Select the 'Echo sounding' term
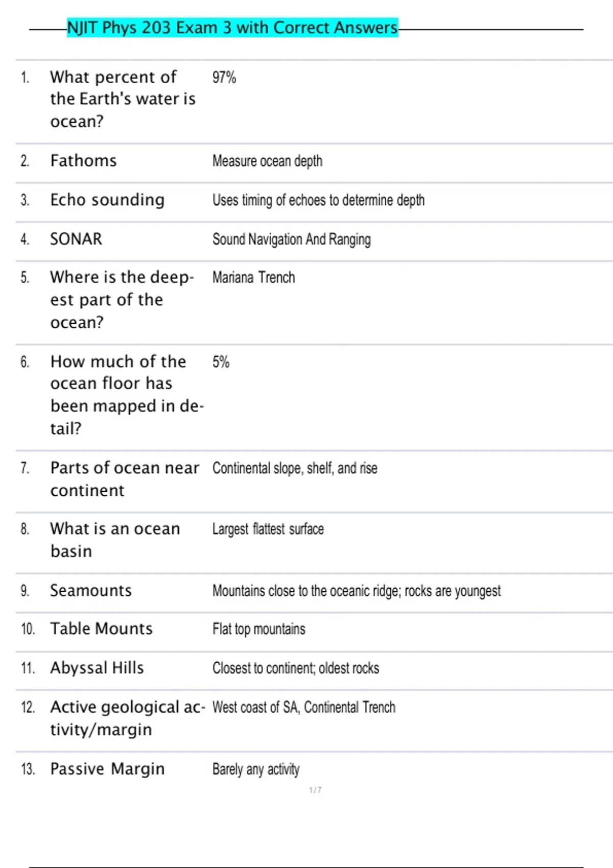613x868 pixels. pyautogui.click(x=107, y=200)
